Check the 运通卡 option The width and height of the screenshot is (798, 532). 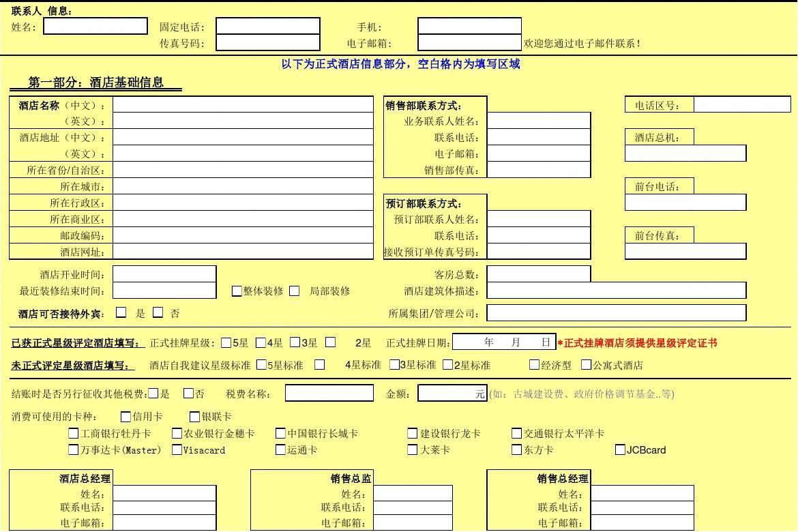280,449
